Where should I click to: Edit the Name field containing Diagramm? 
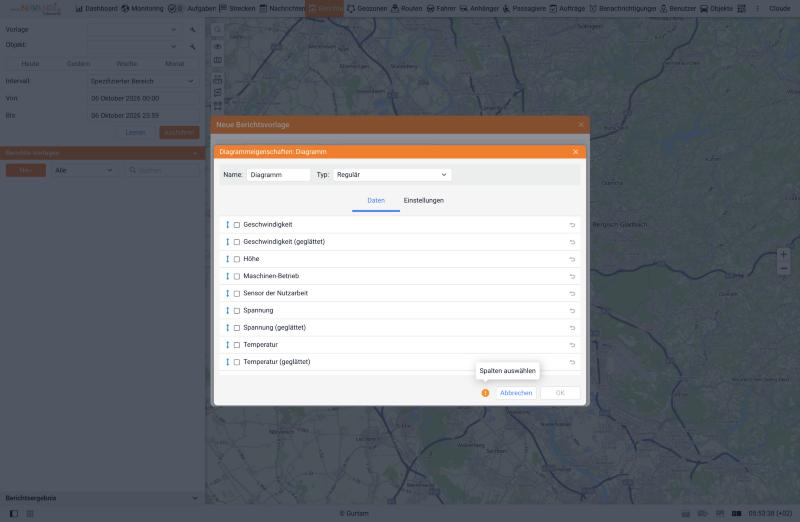(278, 175)
